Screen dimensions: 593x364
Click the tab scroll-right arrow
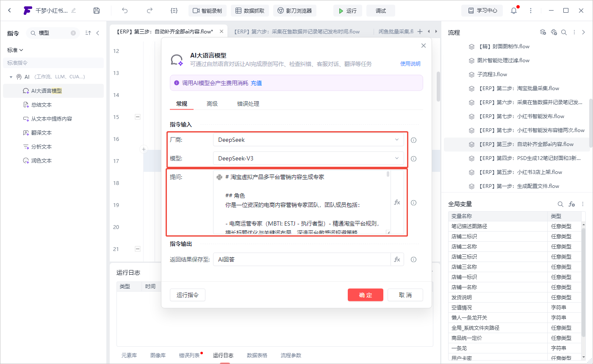pyautogui.click(x=436, y=31)
